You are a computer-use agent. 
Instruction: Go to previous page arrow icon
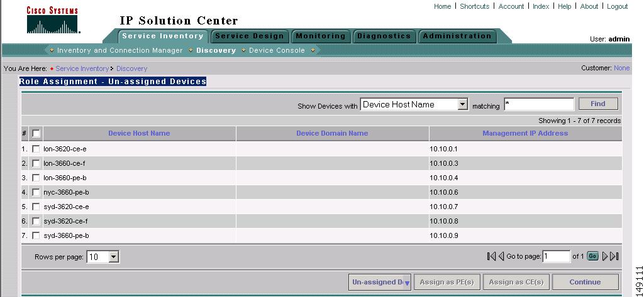tap(501, 256)
